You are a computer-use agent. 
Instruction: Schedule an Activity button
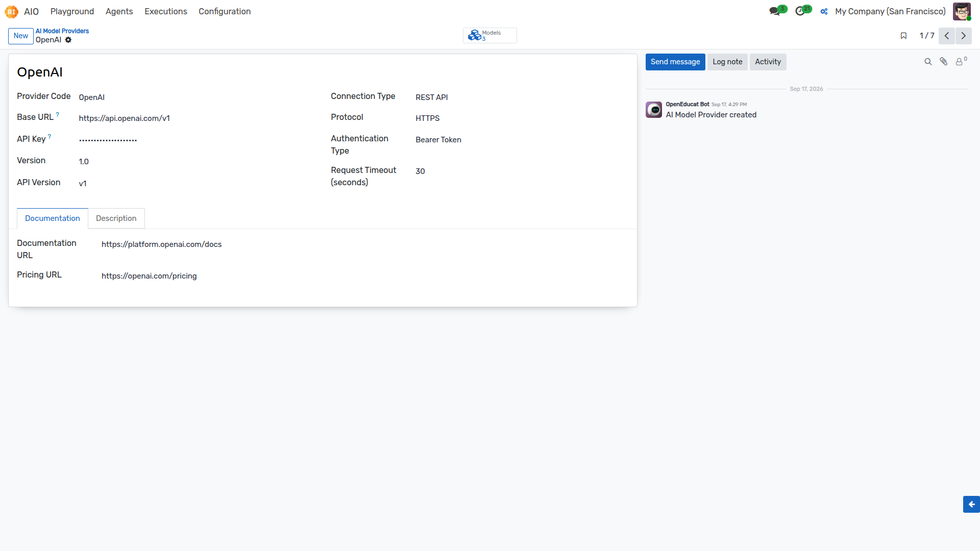768,62
